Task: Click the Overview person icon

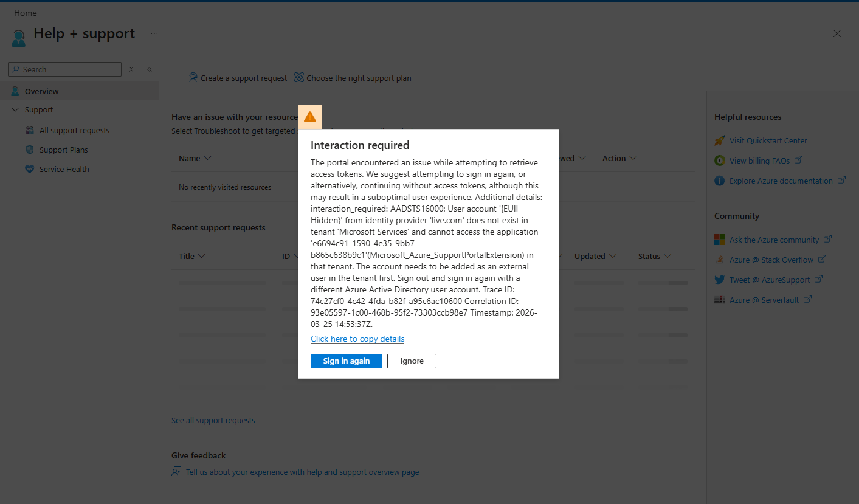Action: pos(15,91)
